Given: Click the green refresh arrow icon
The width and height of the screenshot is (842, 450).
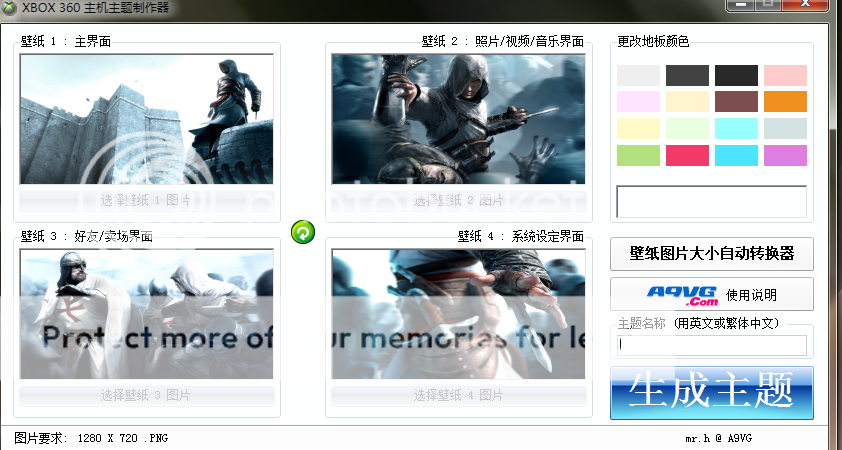Looking at the screenshot, I should (303, 232).
